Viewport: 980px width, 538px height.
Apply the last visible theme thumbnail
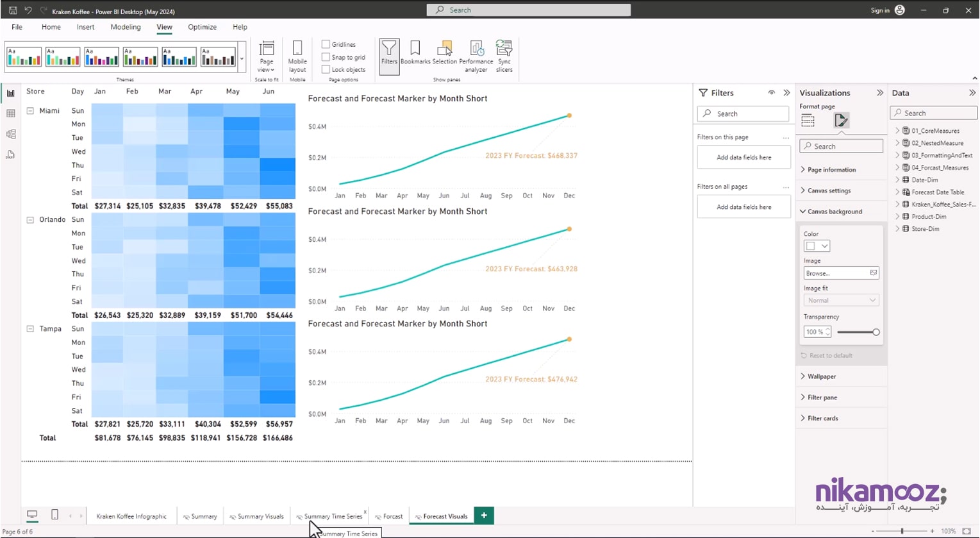tap(218, 57)
